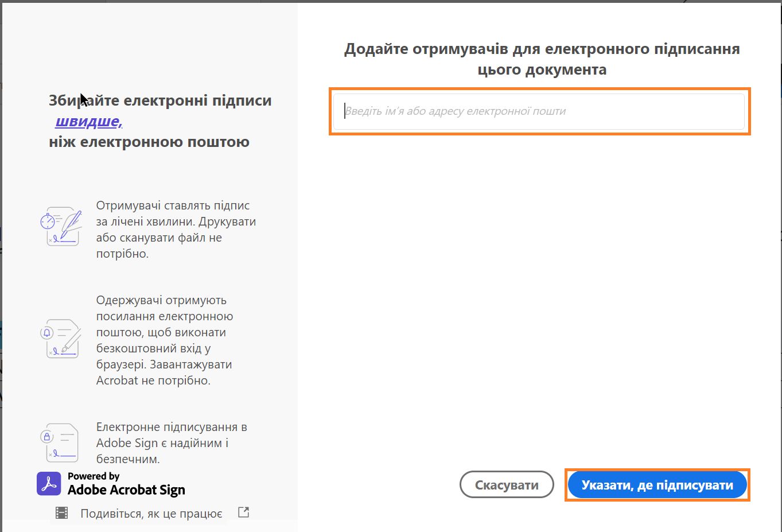Click the scrollbar on the right screen edge
Viewport: 782px width, 532px height.
[x=779, y=230]
